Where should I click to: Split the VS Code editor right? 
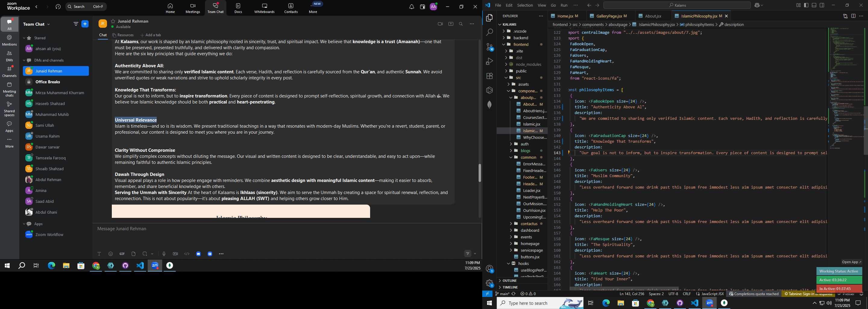coord(854,16)
